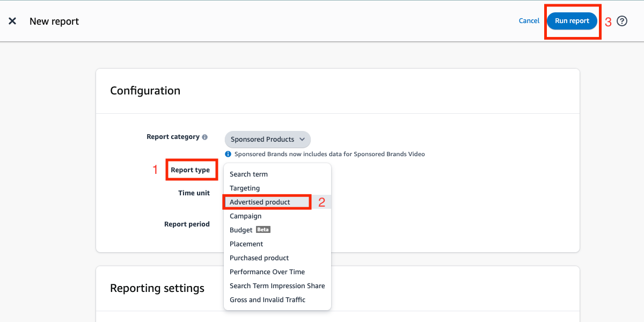The width and height of the screenshot is (644, 322).
Task: Click the help question mark icon
Action: 622,21
